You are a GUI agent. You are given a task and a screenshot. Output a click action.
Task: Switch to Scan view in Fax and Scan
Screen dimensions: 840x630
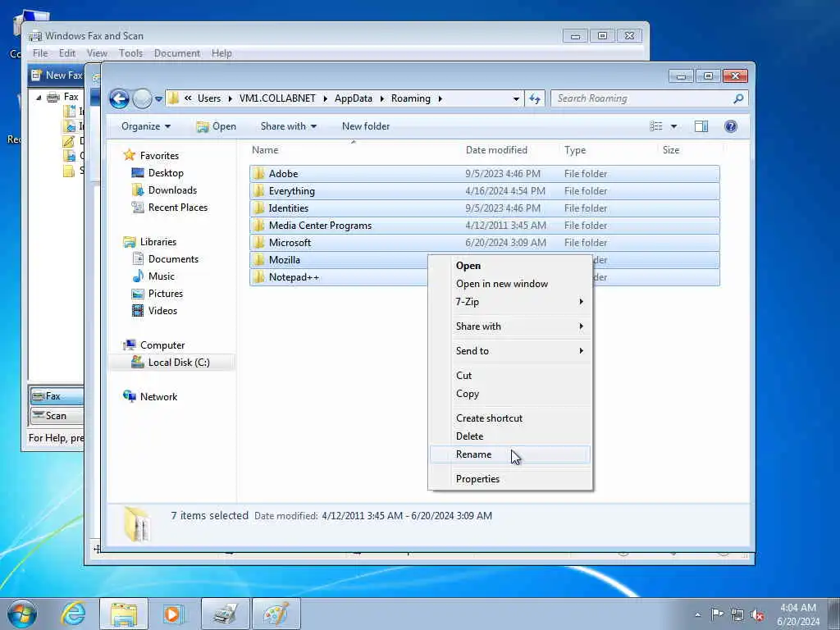57,416
